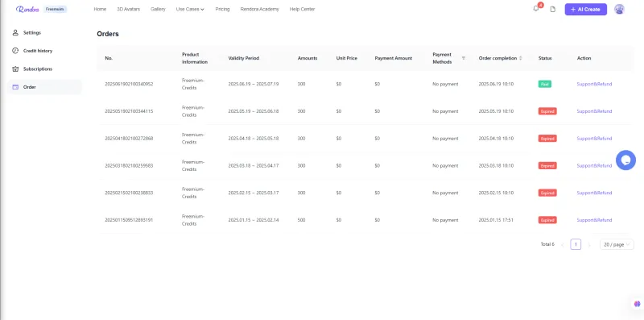Open the blue chat support bubble
644x320 pixels.
625,160
